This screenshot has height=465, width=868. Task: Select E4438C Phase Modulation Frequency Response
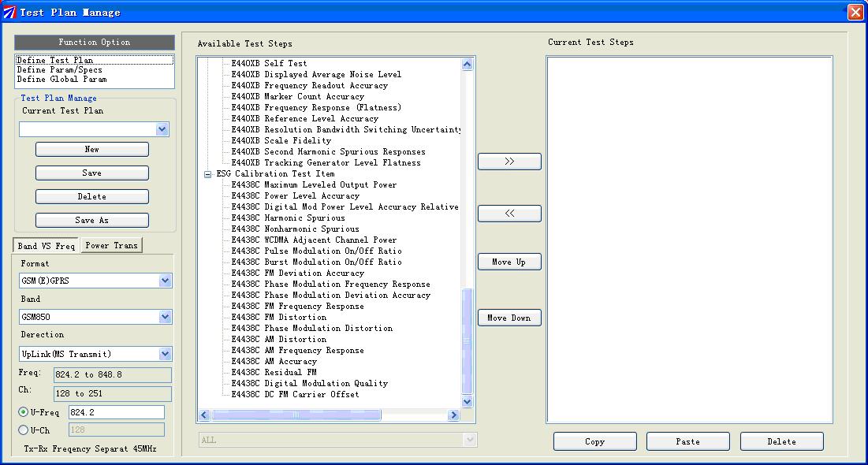click(x=330, y=284)
